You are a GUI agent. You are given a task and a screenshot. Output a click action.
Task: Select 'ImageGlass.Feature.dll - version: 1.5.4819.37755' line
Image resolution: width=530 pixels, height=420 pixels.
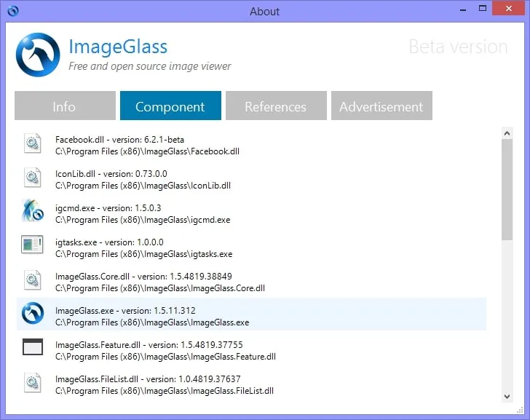click(149, 344)
